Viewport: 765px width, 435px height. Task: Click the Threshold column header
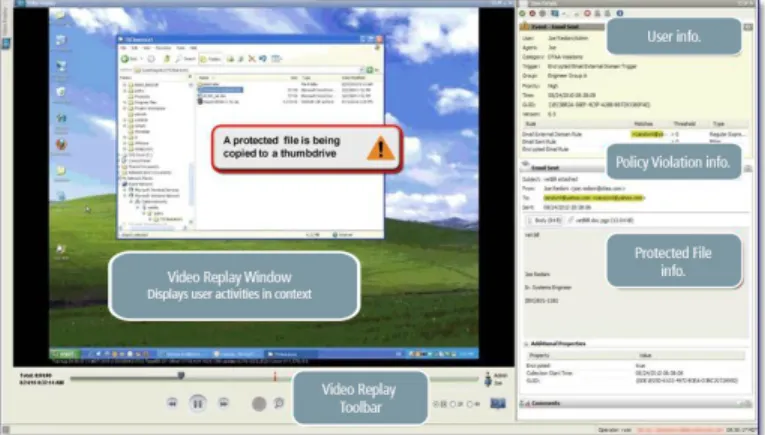click(684, 124)
